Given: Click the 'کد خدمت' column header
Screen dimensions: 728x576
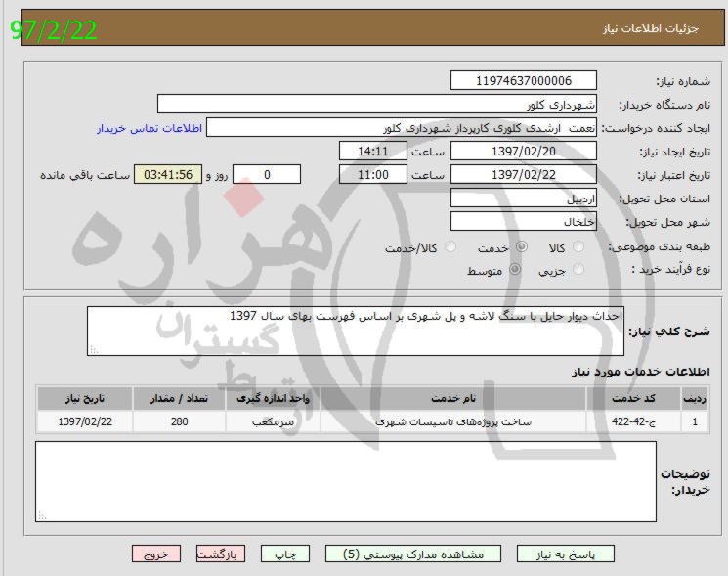Looking at the screenshot, I should click(633, 399).
